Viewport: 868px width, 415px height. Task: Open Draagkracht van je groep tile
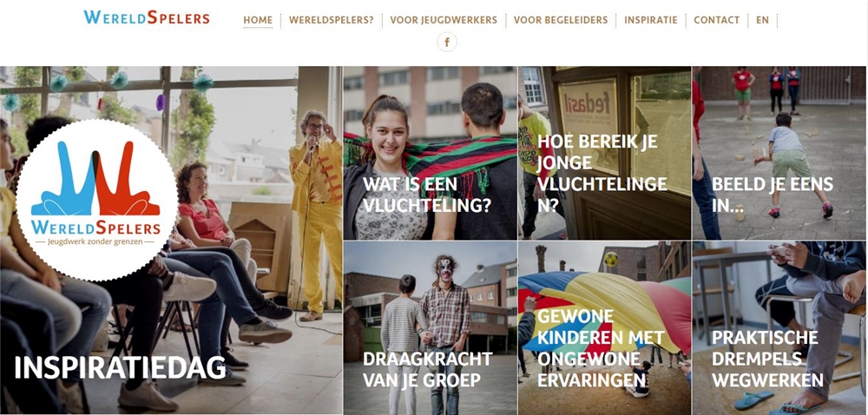[431, 328]
